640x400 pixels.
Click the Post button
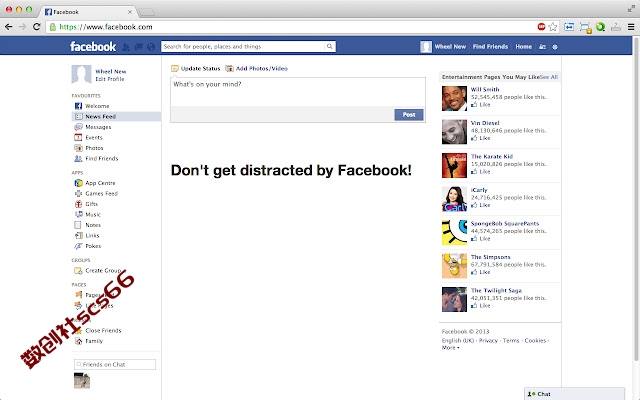click(409, 115)
